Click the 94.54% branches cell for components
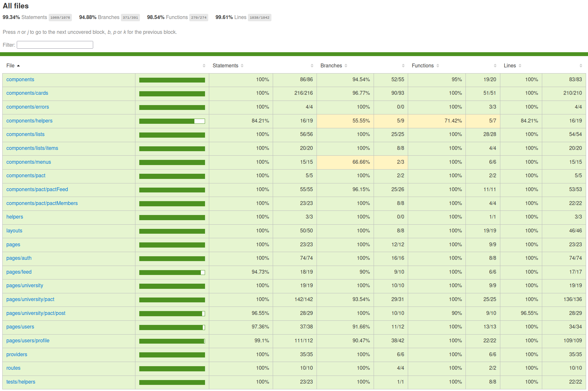Viewport: 588px width, 391px height. (x=345, y=80)
